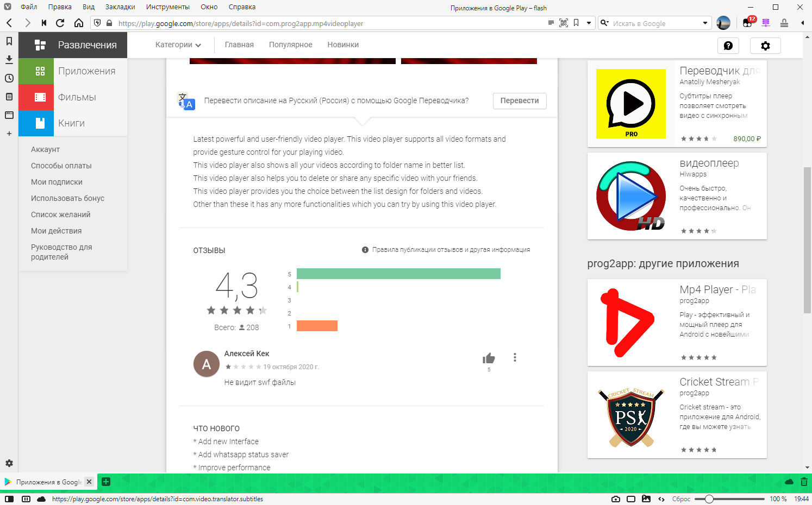Open search field dropdown arrow
The image size is (812, 505).
[x=705, y=23]
